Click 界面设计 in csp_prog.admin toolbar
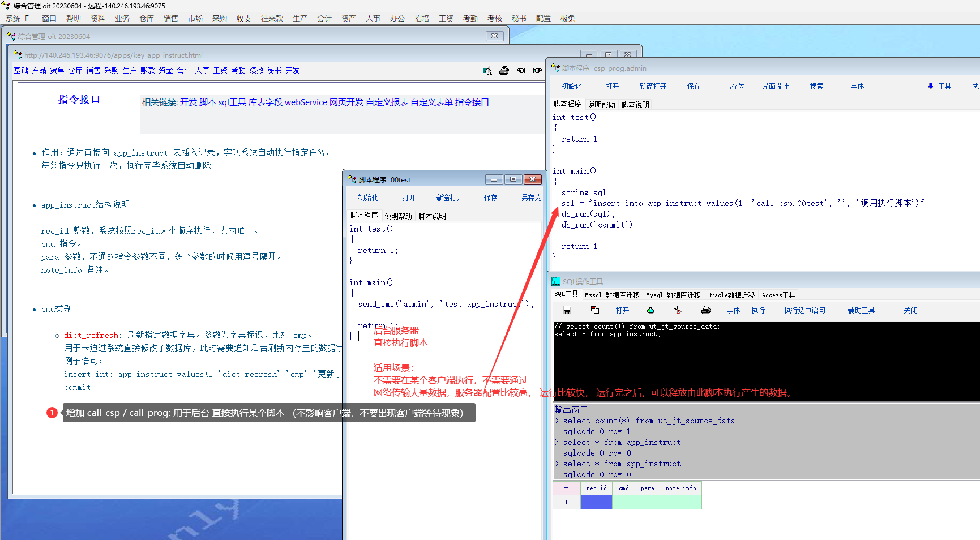This screenshot has height=540, width=980. (774, 86)
